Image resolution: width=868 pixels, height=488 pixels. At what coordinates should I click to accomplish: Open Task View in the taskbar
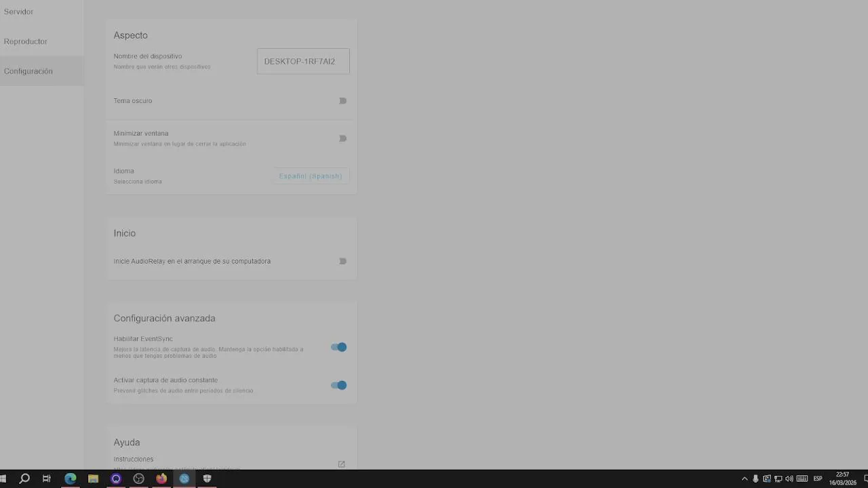(47, 479)
